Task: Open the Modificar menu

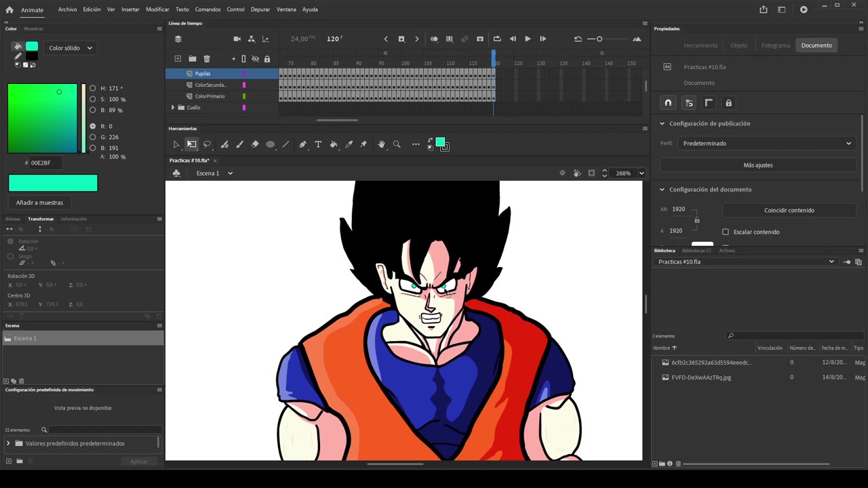Action: tap(157, 9)
